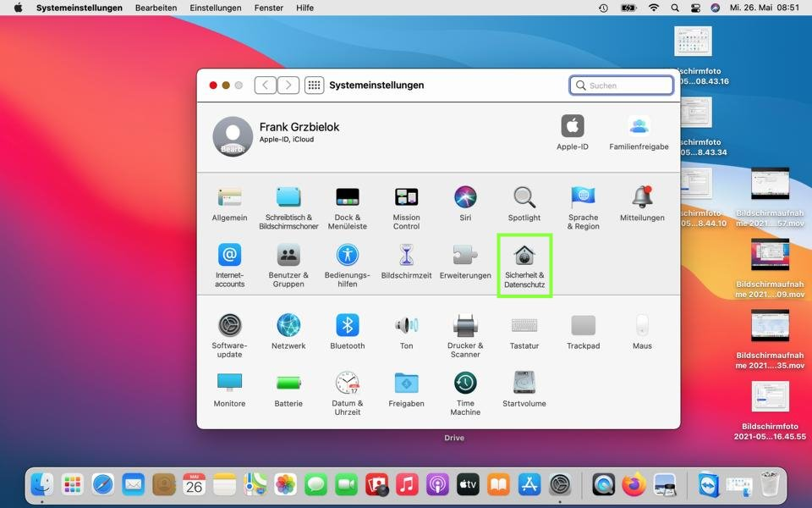Image resolution: width=812 pixels, height=508 pixels.
Task: Open Spotlight preferences
Action: pyautogui.click(x=524, y=204)
